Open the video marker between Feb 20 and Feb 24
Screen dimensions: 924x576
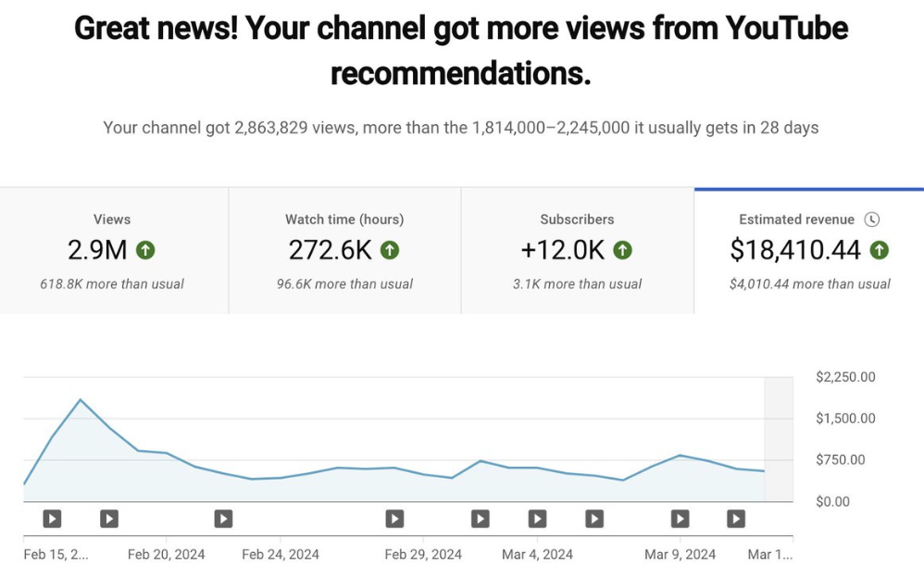223,519
